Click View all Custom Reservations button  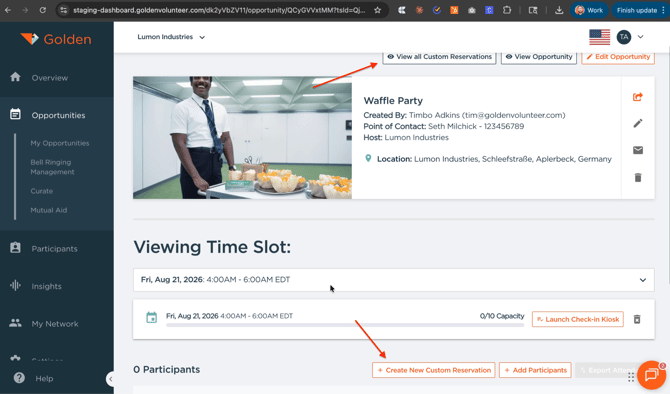pos(439,57)
